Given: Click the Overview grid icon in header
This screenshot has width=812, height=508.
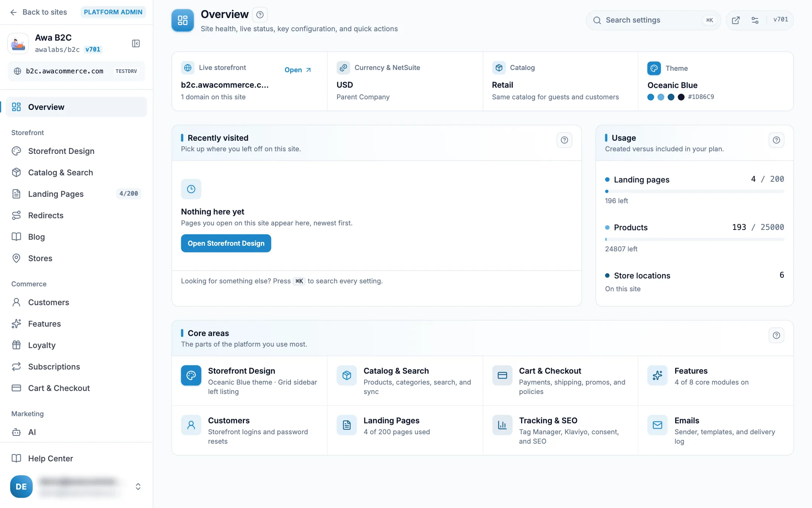Looking at the screenshot, I should [x=183, y=20].
